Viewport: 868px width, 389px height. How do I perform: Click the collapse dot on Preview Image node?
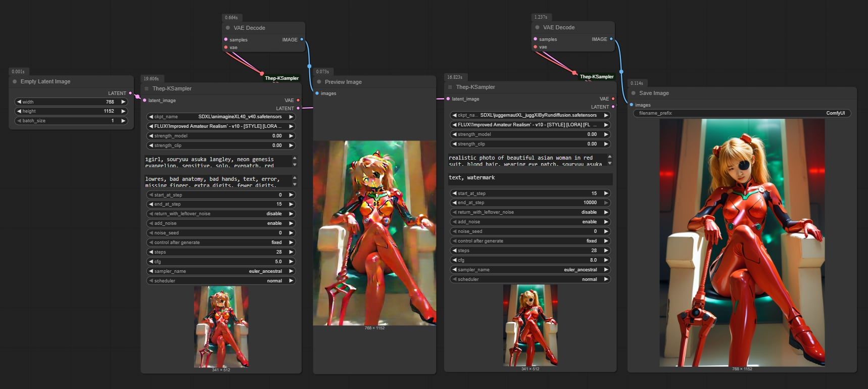point(319,82)
